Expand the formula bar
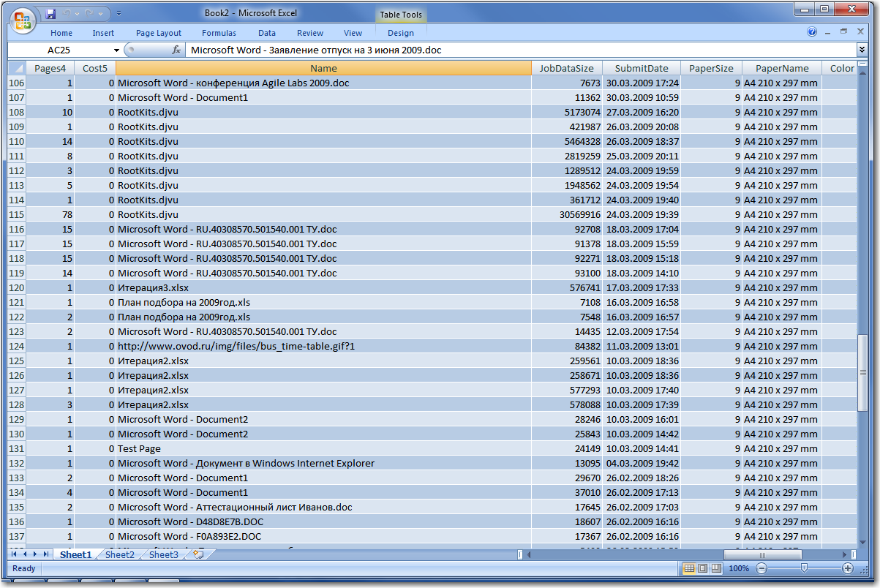The width and height of the screenshot is (880, 588). tap(862, 50)
